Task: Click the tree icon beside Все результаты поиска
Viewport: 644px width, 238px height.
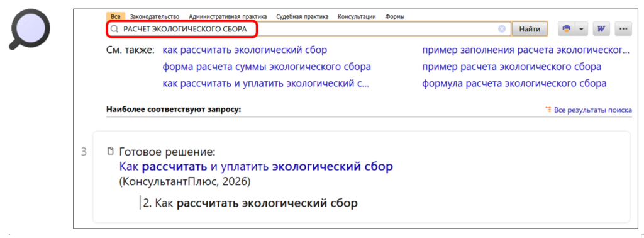Action: tap(548, 110)
